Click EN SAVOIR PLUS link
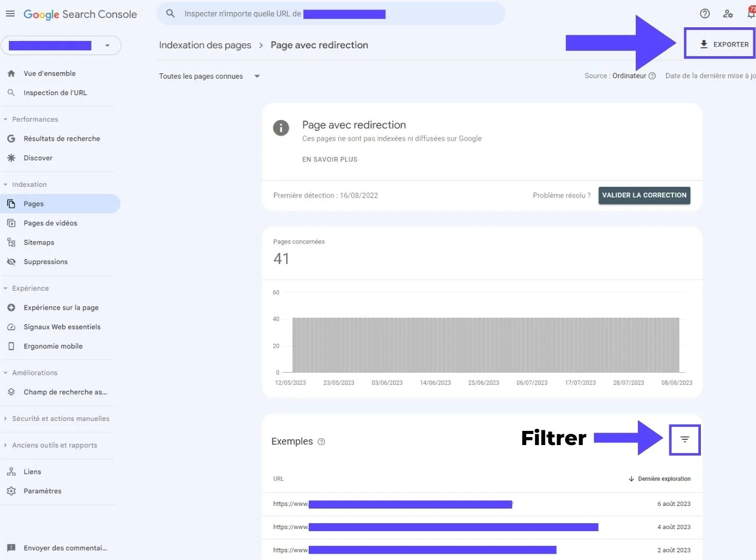This screenshot has width=756, height=560. [330, 159]
